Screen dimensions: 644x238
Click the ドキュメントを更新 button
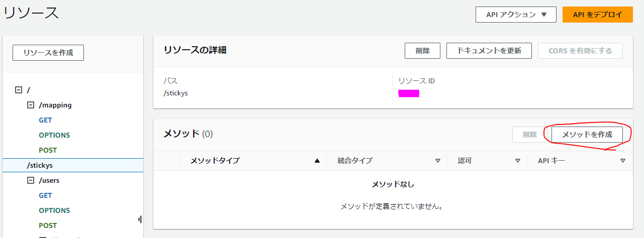tap(489, 51)
